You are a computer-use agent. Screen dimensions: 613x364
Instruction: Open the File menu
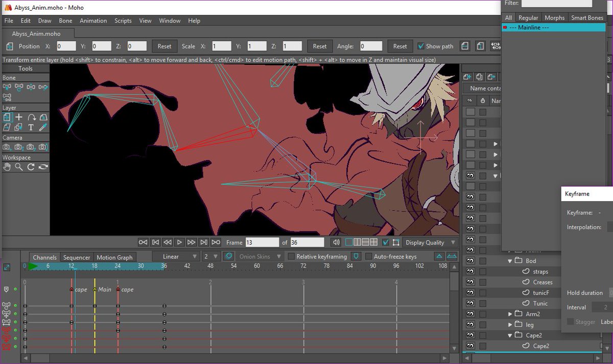click(9, 21)
